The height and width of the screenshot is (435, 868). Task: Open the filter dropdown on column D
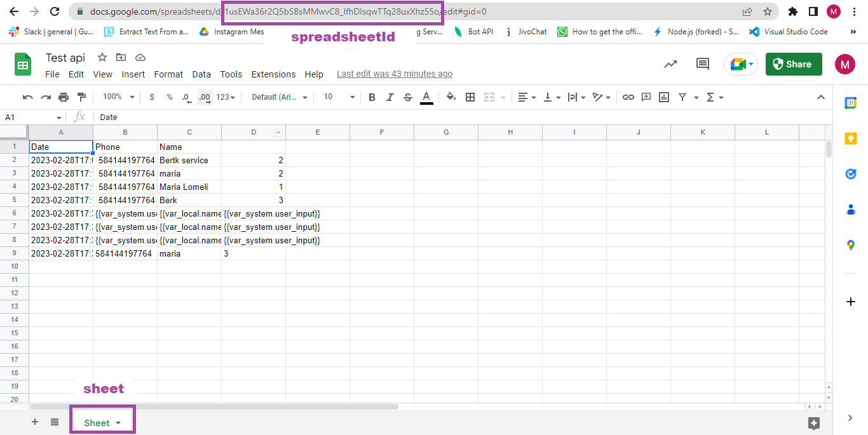tap(278, 131)
